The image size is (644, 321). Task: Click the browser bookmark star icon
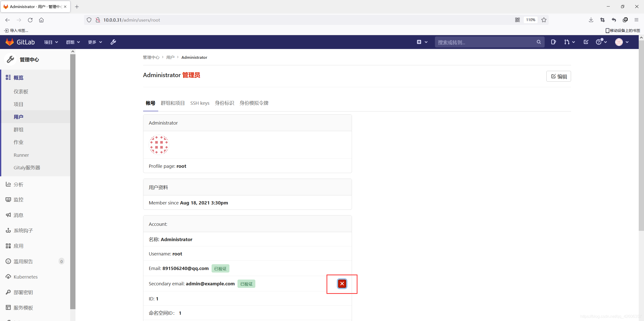[544, 20]
